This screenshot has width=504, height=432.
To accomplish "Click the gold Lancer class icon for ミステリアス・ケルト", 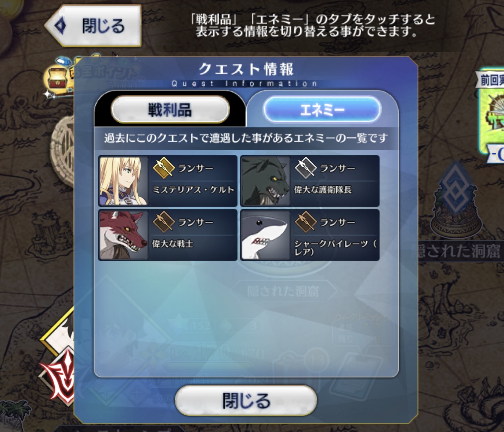I will [x=163, y=168].
